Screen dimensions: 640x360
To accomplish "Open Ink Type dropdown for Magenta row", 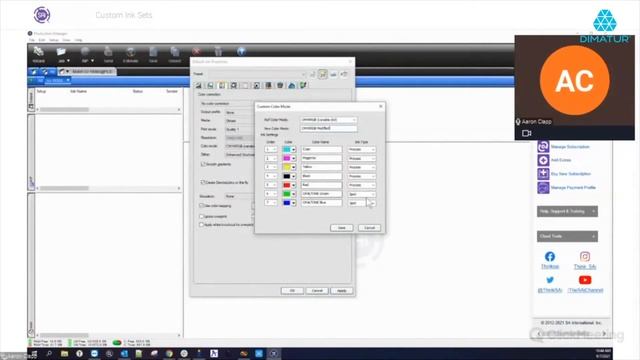I will (x=362, y=158).
